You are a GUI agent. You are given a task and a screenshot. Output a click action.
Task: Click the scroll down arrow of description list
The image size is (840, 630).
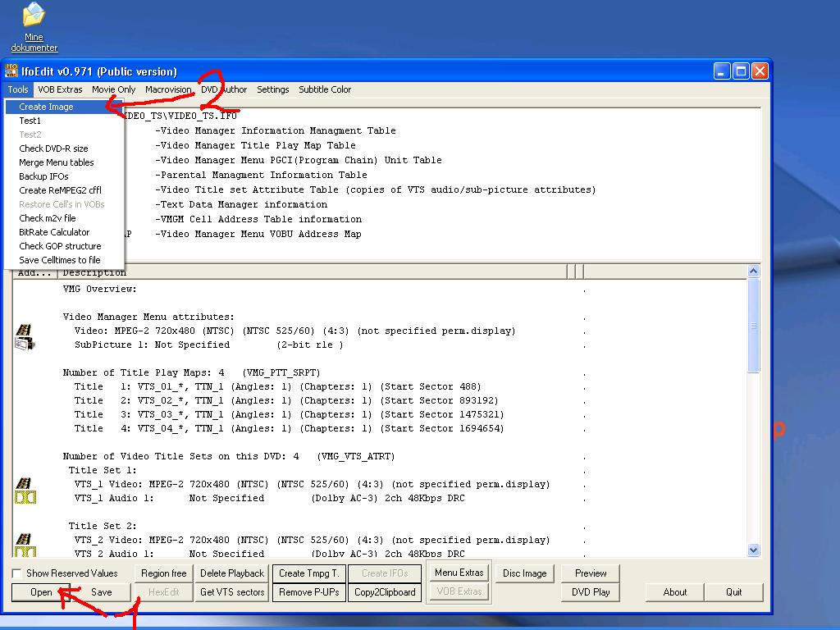pos(753,550)
